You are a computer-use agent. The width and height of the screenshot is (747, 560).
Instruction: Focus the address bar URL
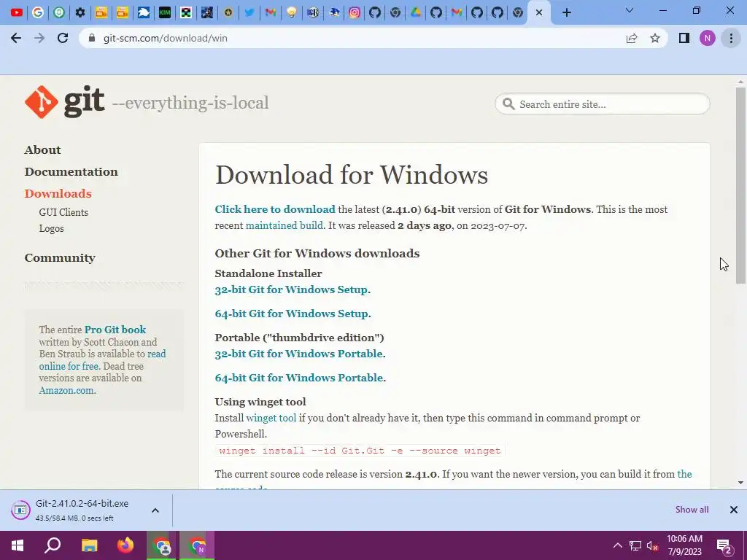tap(166, 38)
